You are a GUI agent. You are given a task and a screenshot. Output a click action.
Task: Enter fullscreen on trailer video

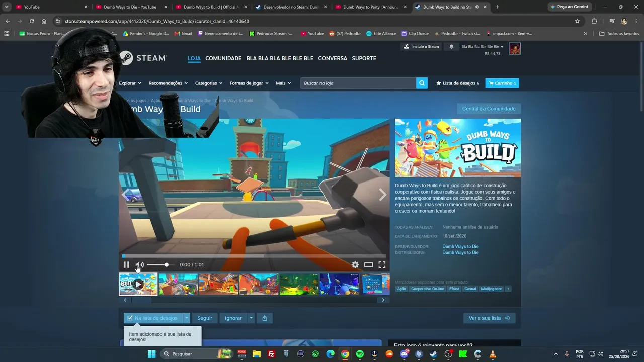click(x=382, y=265)
